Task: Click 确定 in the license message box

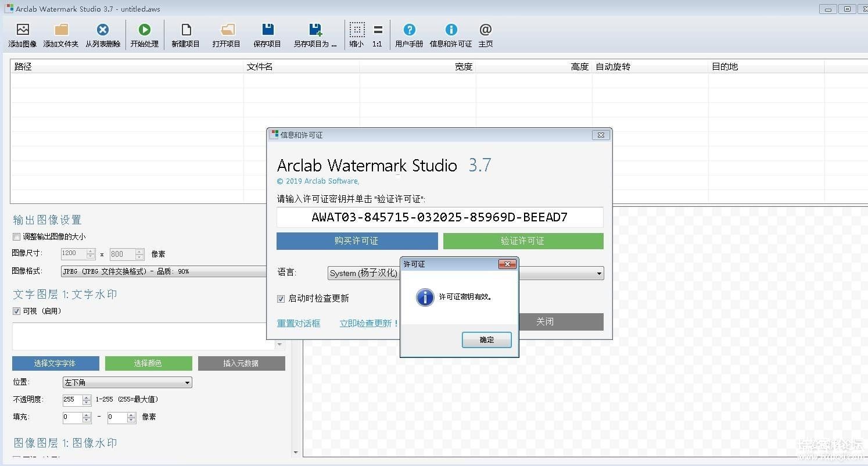Action: coord(487,340)
